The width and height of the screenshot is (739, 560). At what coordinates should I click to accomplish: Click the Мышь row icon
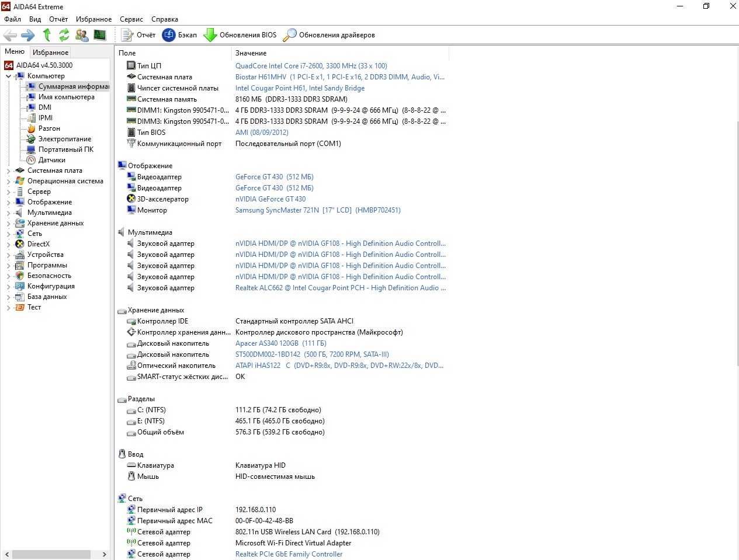(x=131, y=476)
